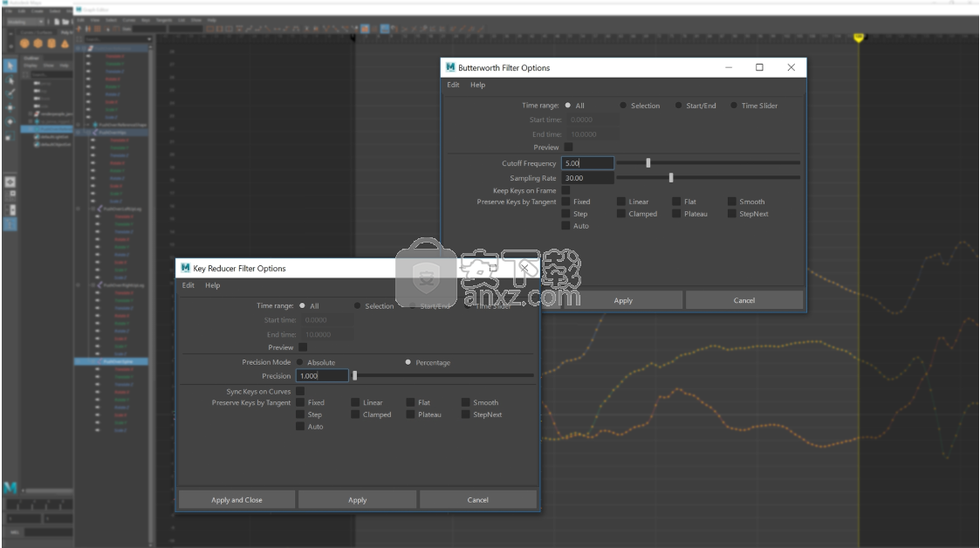Click Apply and Close in Key Reducer dialog
Viewport: 980px width, 548px height.
tap(236, 500)
